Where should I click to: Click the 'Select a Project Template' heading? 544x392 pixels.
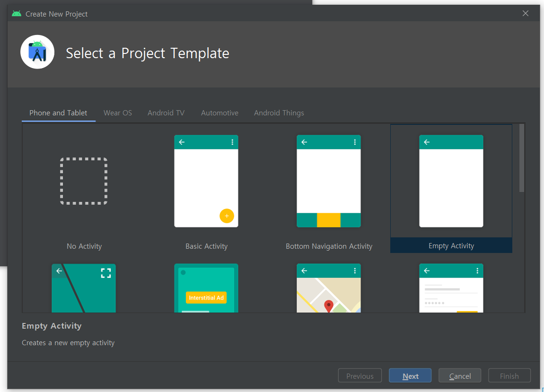(x=148, y=53)
